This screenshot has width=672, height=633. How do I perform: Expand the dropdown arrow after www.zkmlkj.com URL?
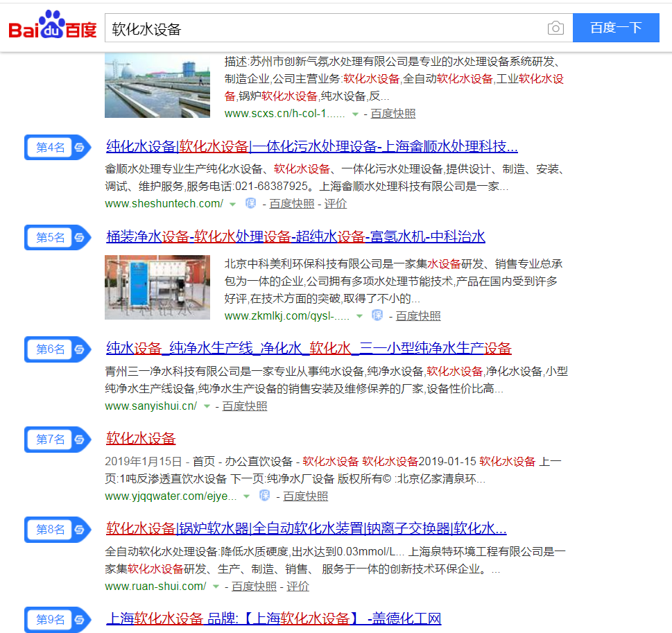point(359,316)
